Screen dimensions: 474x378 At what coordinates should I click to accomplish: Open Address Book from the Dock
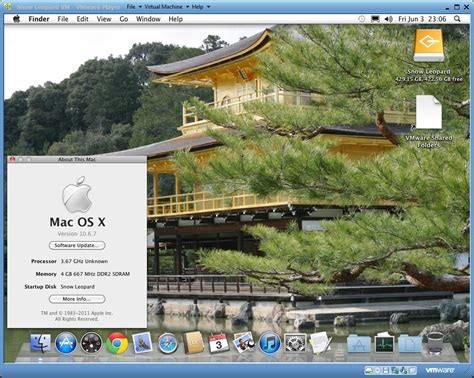pyautogui.click(x=193, y=342)
